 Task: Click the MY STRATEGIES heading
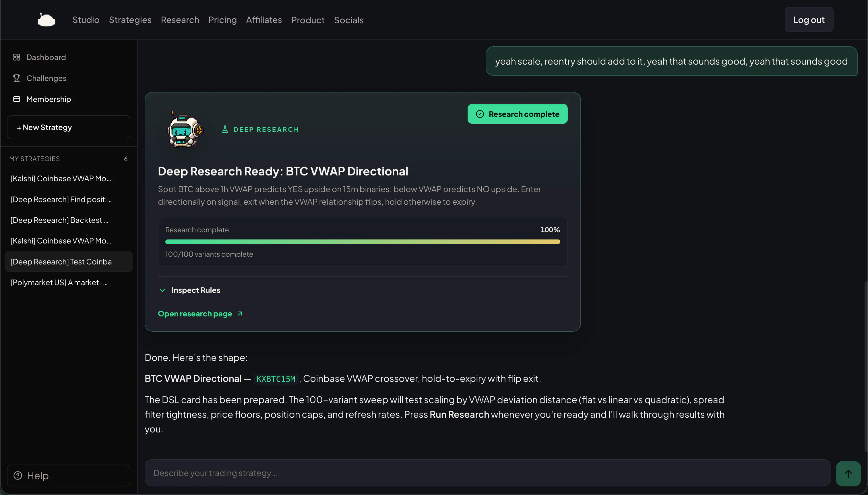pos(34,159)
